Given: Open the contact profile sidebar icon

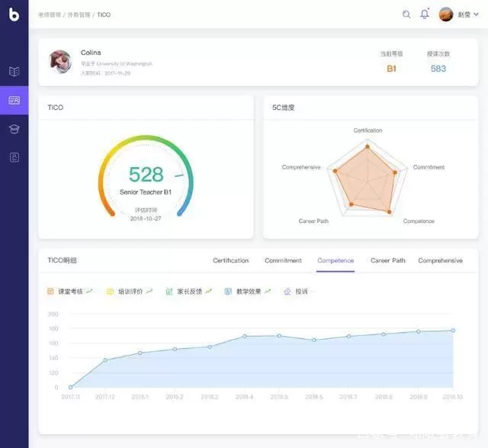Looking at the screenshot, I should point(14,157).
